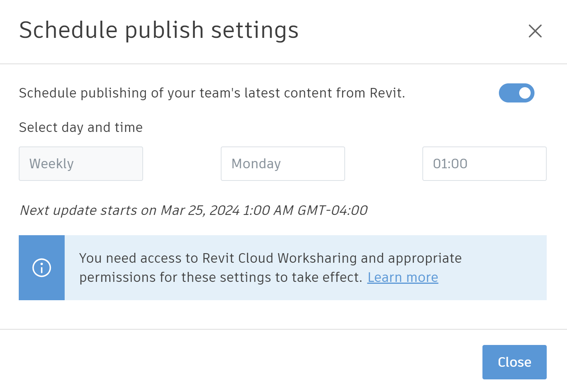Click the info icon in the notice banner
The image size is (567, 392).
click(x=41, y=268)
